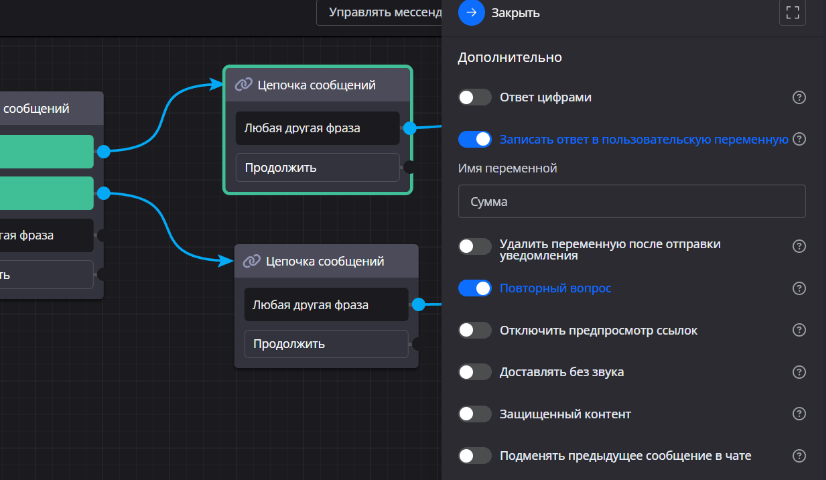The width and height of the screenshot is (826, 480).
Task: Click help icon for Доставлять без звука
Action: pyautogui.click(x=799, y=372)
